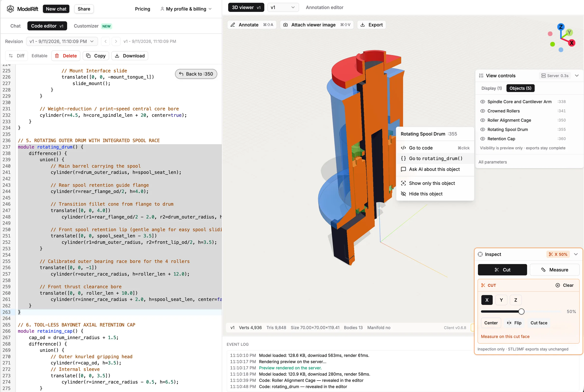Viewport: 584px width, 392px height.
Task: Choose Go to rotating_drum() menu item
Action: [x=435, y=158]
